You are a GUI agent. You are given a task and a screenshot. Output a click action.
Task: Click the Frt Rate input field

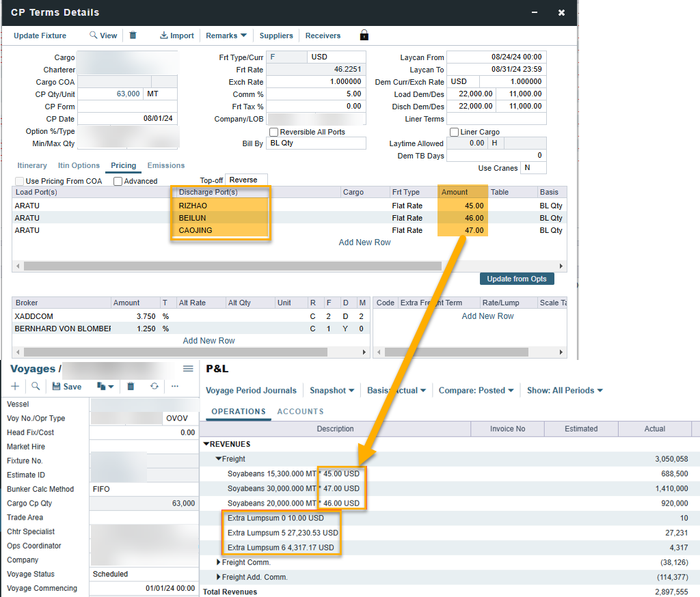click(x=315, y=70)
